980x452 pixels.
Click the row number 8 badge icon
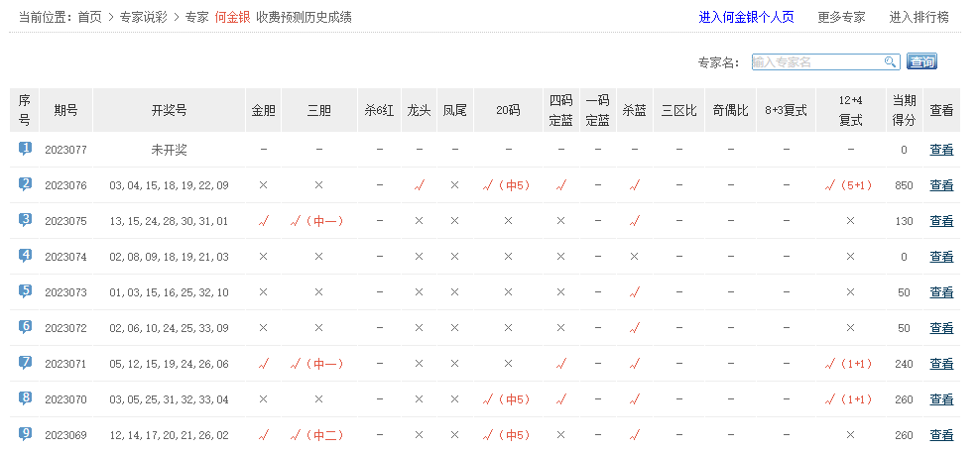[25, 398]
